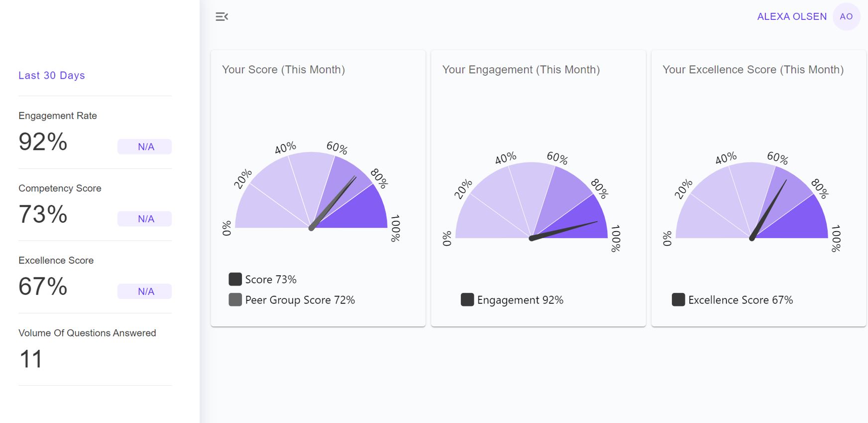
Task: Collapse the sidebar with the menu icon
Action: 221,17
